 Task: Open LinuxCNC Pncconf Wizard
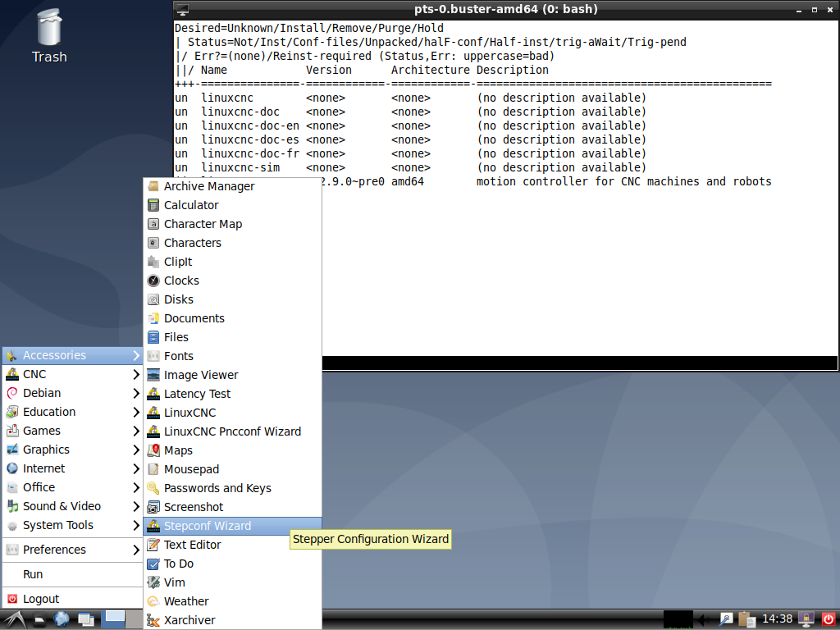[x=232, y=431]
